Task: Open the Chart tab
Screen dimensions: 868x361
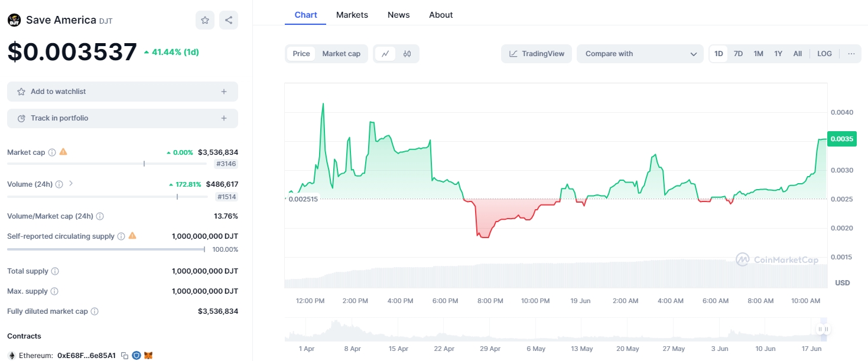Action: [x=306, y=15]
